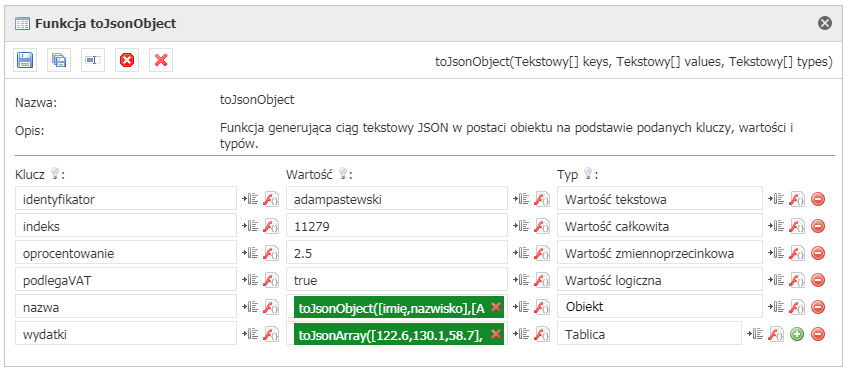Insert variable for the Wartość tekstowa type field
This screenshot has height=371, width=848.
coord(776,200)
